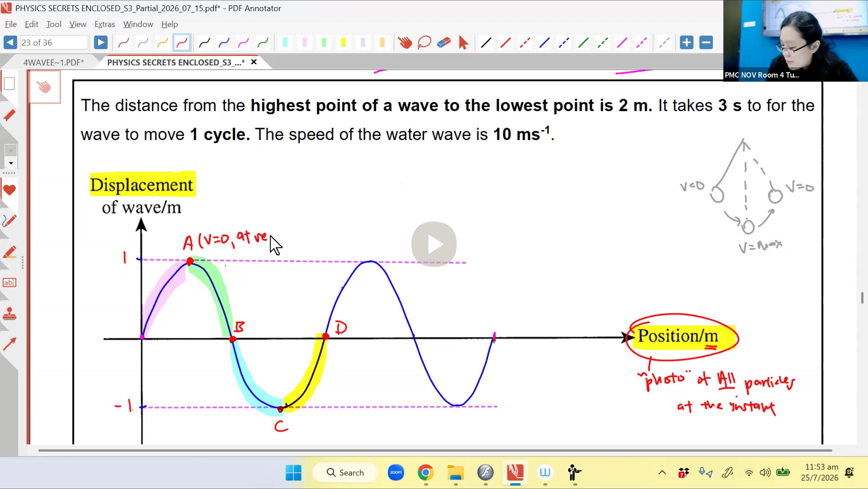Show hidden system tray icons chevron
The image size is (868, 489).
tap(662, 472)
